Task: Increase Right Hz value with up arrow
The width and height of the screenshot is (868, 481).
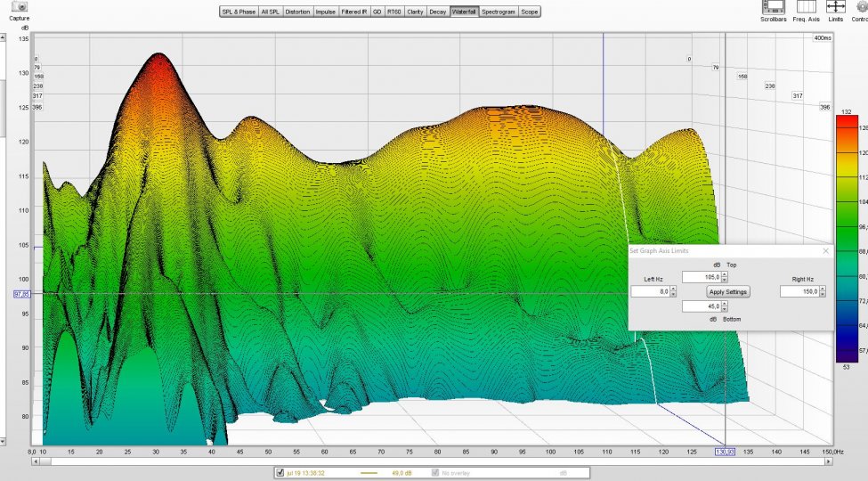Action: click(x=823, y=289)
